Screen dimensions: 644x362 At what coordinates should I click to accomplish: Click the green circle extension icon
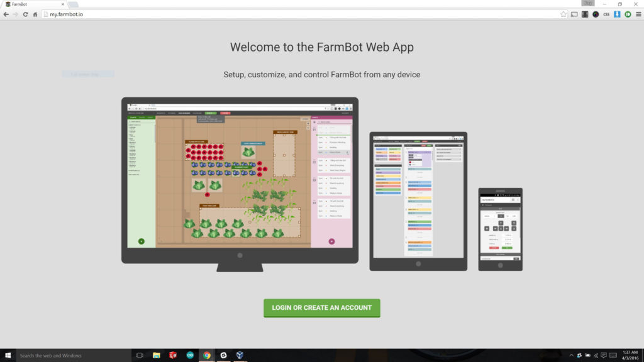(x=628, y=14)
